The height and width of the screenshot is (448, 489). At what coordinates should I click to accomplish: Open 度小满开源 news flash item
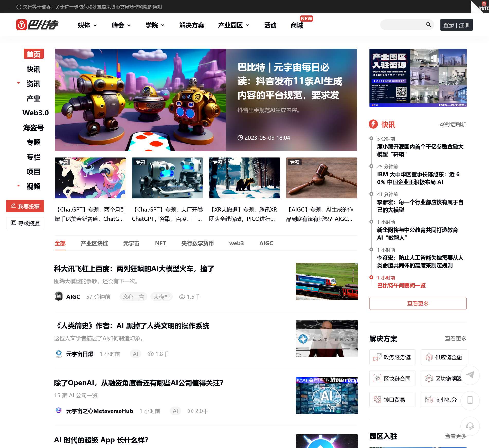pyautogui.click(x=420, y=150)
